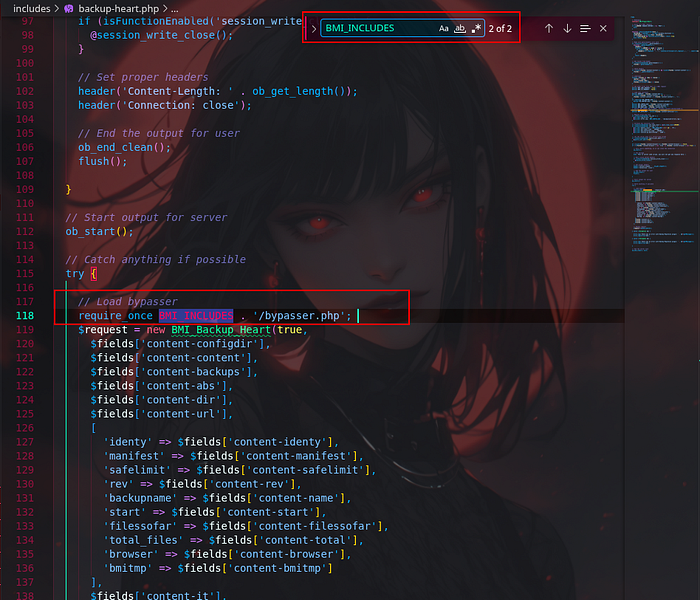This screenshot has width=700, height=600.
Task: Click the ob_end_clean(); line
Action: pyautogui.click(x=125, y=147)
